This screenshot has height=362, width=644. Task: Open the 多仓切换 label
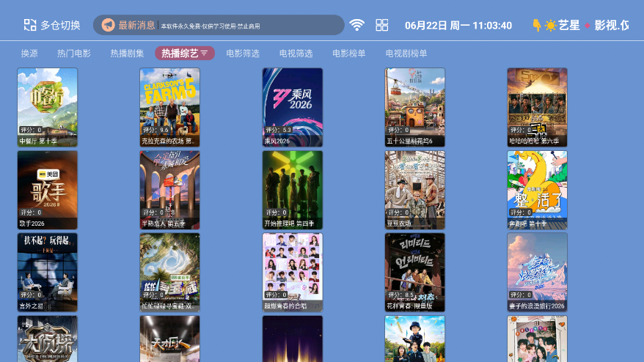click(60, 26)
